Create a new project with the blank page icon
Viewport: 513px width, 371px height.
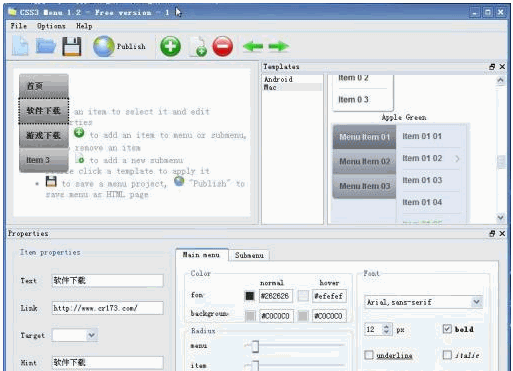20,46
